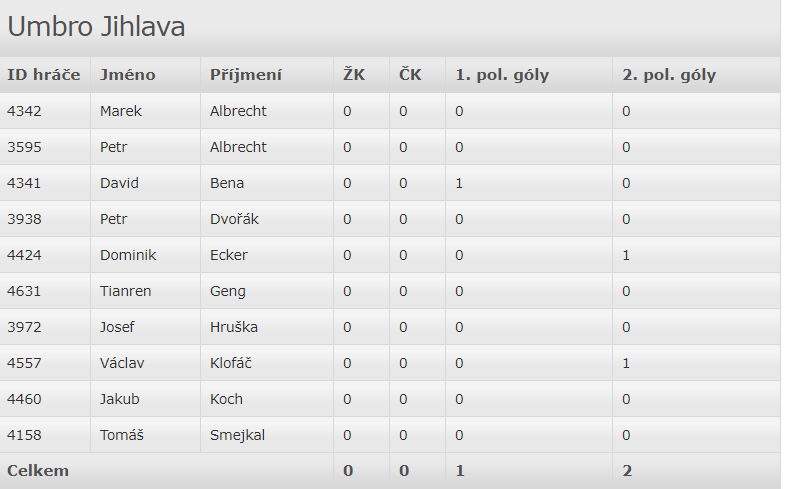Select the Tianren name cell
The width and height of the screenshot is (786, 489).
[x=126, y=291]
